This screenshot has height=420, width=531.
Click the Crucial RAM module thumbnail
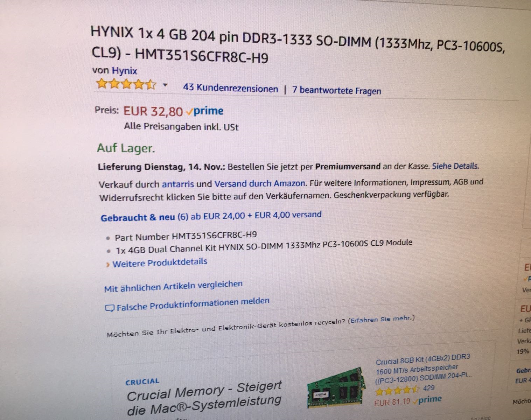click(336, 387)
